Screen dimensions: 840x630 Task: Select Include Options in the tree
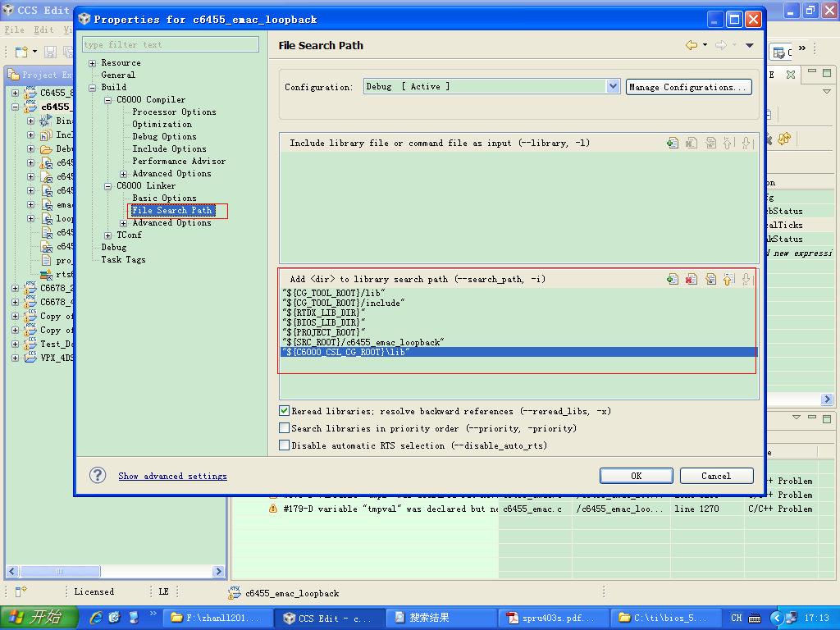pyautogui.click(x=169, y=149)
